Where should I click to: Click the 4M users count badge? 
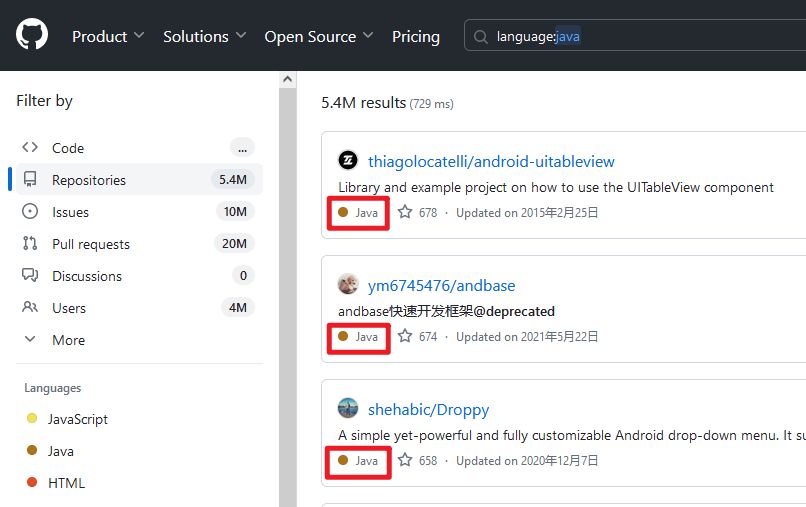(237, 307)
